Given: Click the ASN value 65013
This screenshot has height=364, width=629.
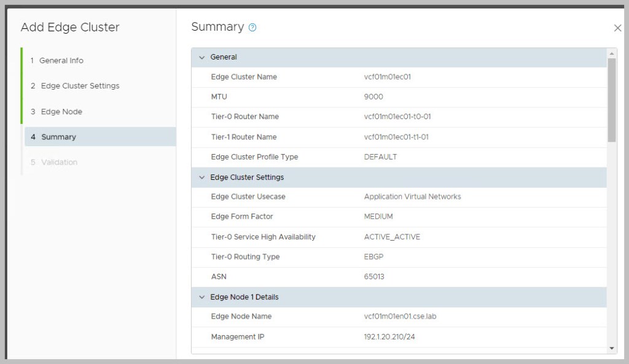Looking at the screenshot, I should click(374, 277).
